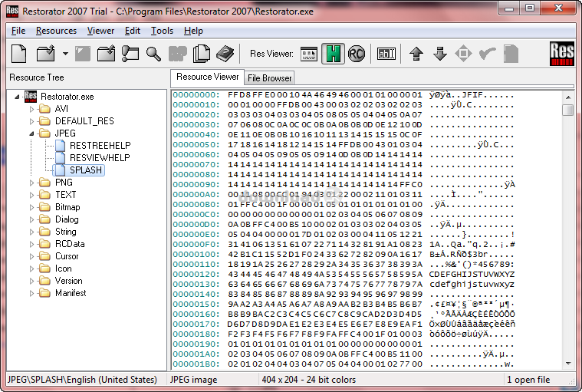The image size is (582, 392).
Task: Click the 'JPEG image' status text
Action: pyautogui.click(x=193, y=380)
